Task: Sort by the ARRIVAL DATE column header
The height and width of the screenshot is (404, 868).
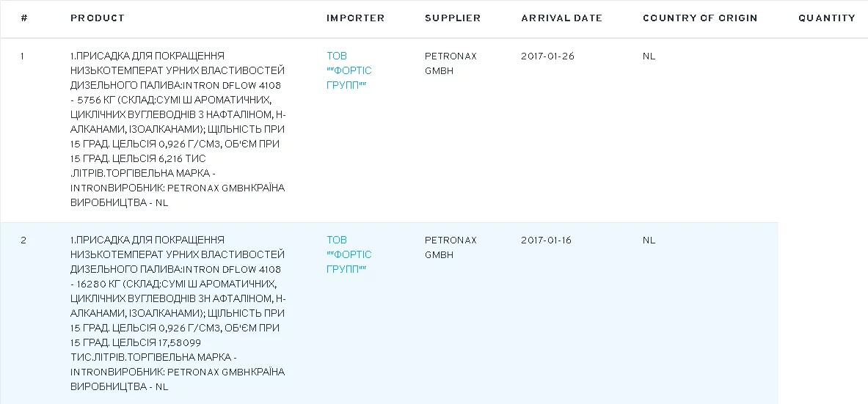Action: coord(561,18)
